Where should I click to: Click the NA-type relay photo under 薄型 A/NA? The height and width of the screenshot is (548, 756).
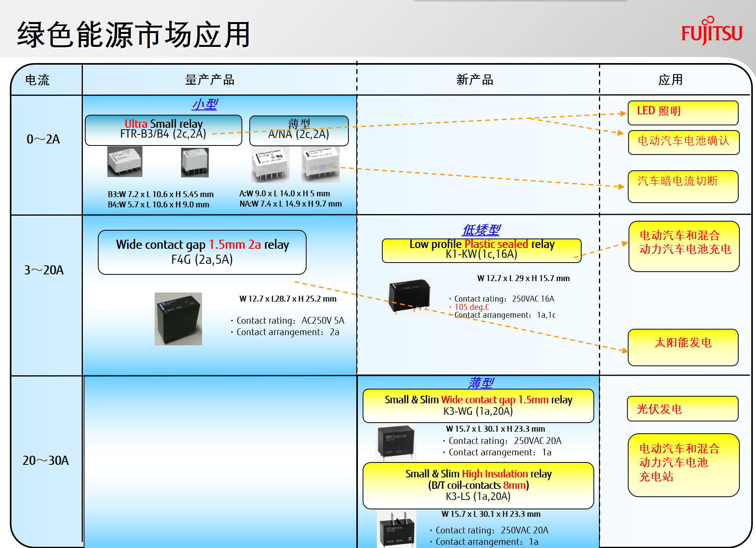click(x=320, y=165)
